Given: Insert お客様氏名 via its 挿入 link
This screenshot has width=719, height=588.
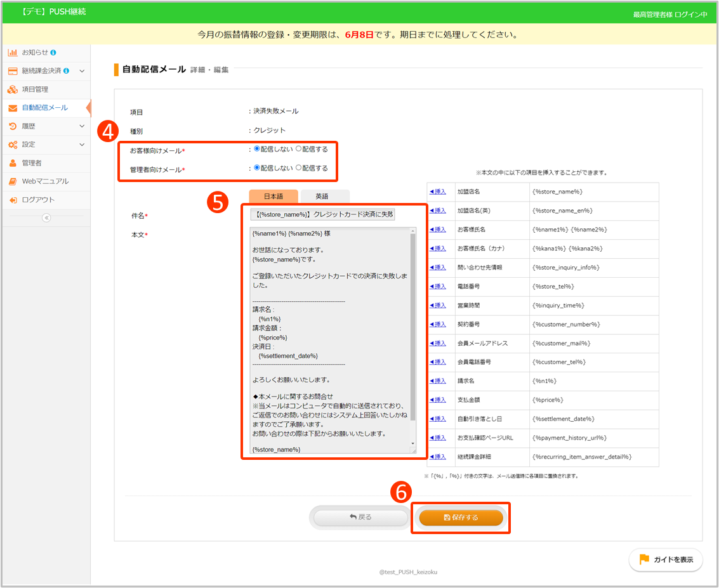Looking at the screenshot, I should [437, 229].
